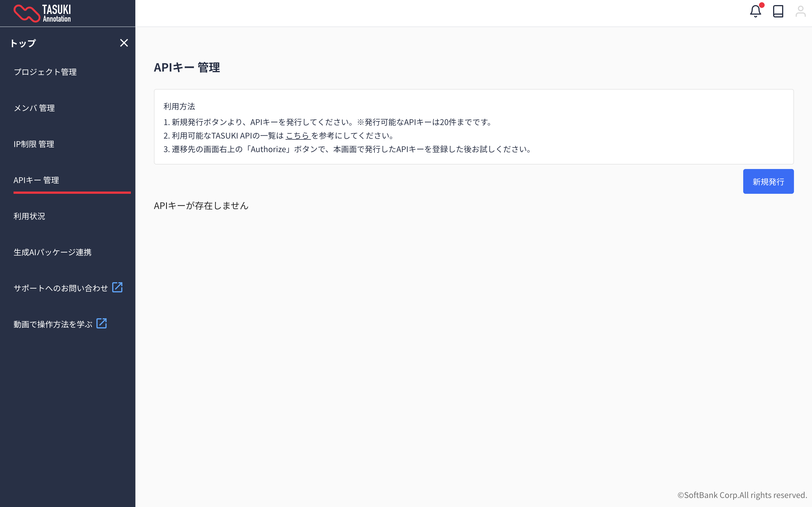The image size is (812, 507).
Task: Open the こちら link in the instructions
Action: coord(297,135)
